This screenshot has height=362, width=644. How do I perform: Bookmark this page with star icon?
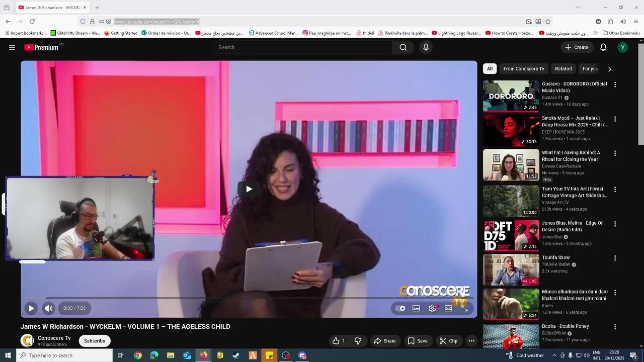[547, 22]
